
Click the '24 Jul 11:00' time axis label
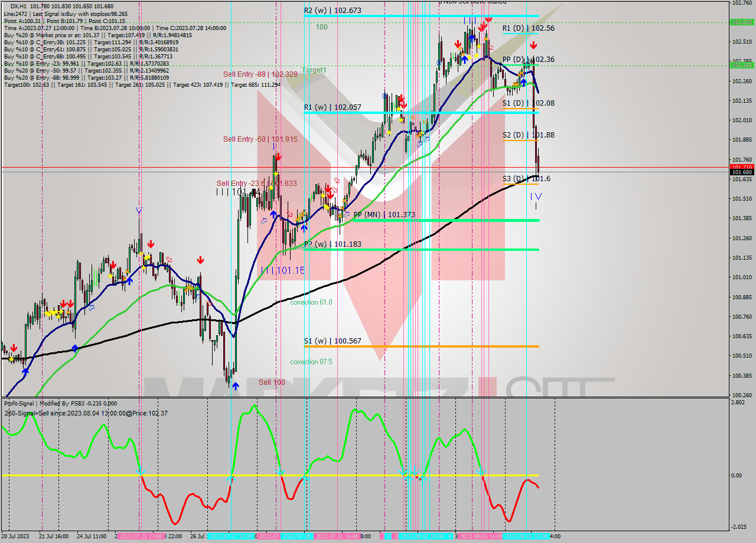tap(92, 537)
